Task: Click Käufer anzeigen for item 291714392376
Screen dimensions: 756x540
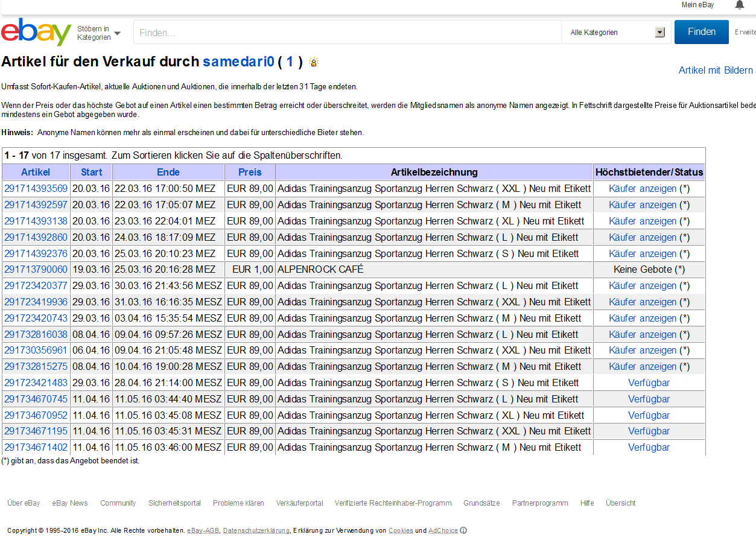Action: point(643,253)
